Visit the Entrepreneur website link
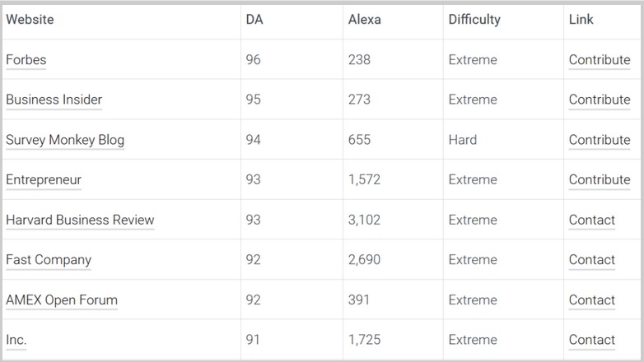 [x=44, y=179]
